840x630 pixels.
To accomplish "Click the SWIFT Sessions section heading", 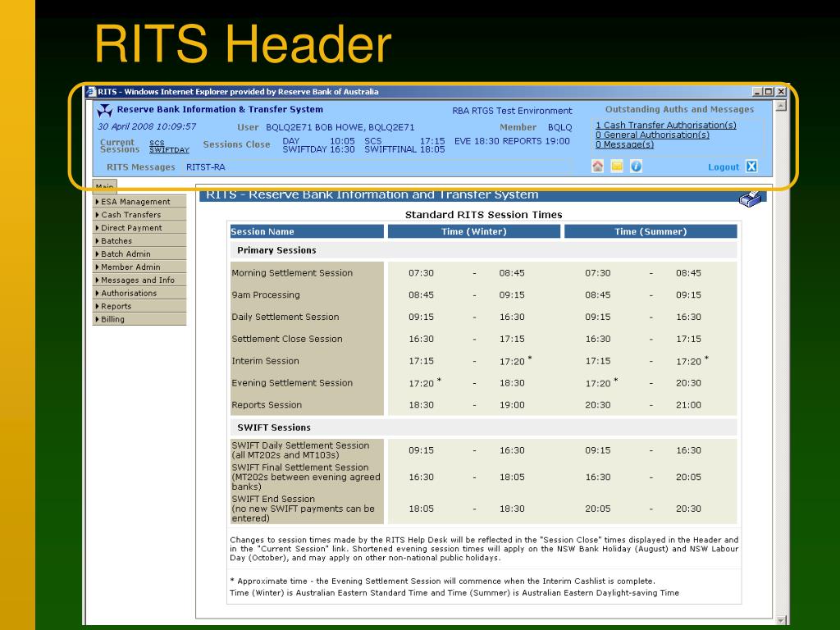I will pos(274,427).
